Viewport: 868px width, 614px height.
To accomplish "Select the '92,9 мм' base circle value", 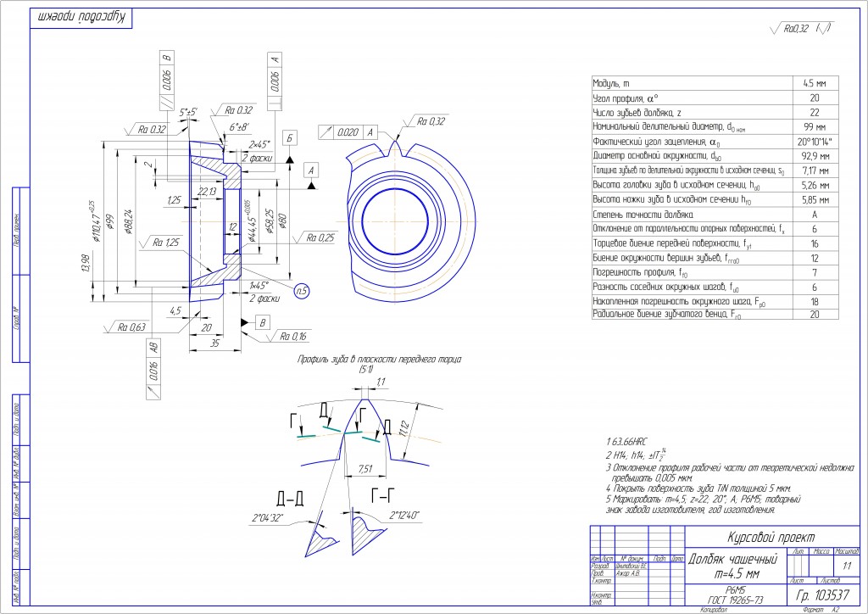I will coord(815,156).
